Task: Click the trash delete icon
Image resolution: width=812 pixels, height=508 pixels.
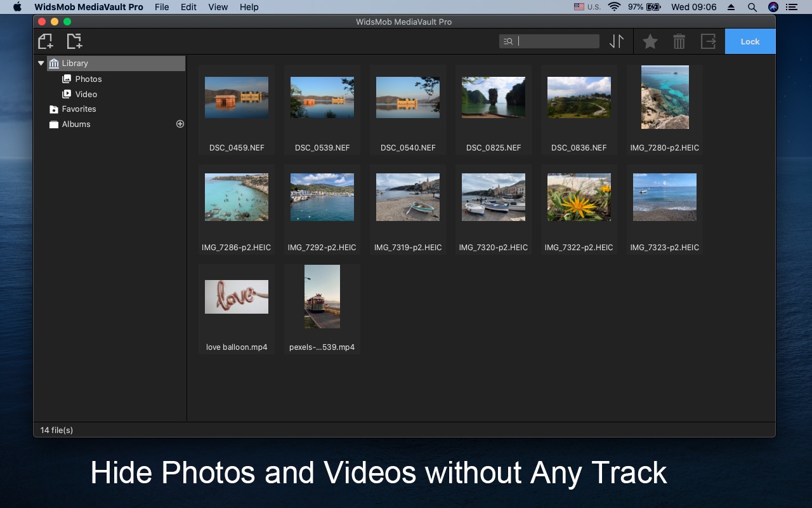Action: [679, 41]
